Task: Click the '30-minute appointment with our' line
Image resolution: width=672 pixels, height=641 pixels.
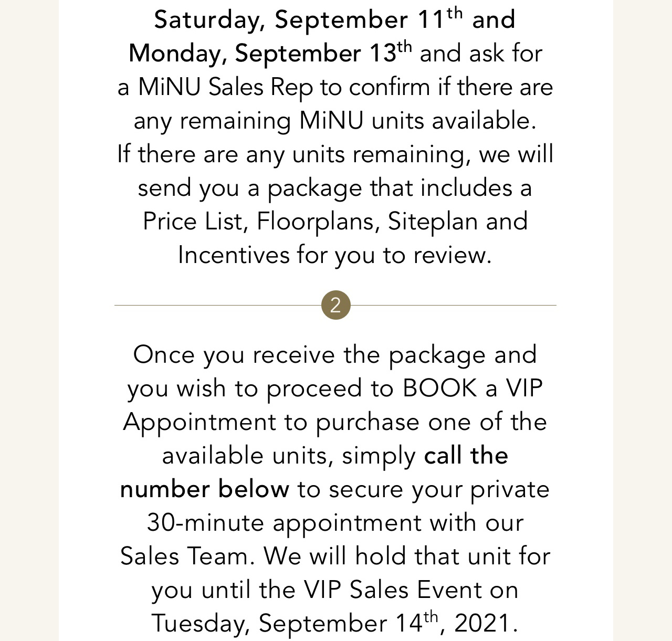Action: coord(335,523)
